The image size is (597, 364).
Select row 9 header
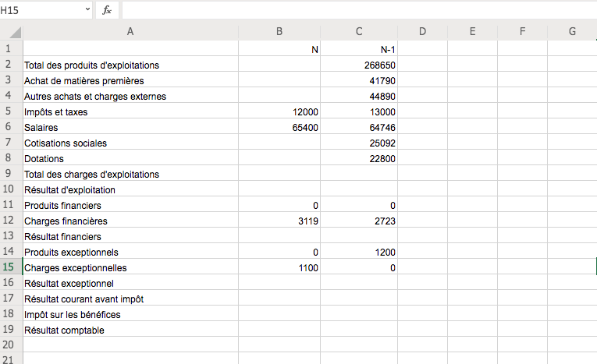[11, 174]
